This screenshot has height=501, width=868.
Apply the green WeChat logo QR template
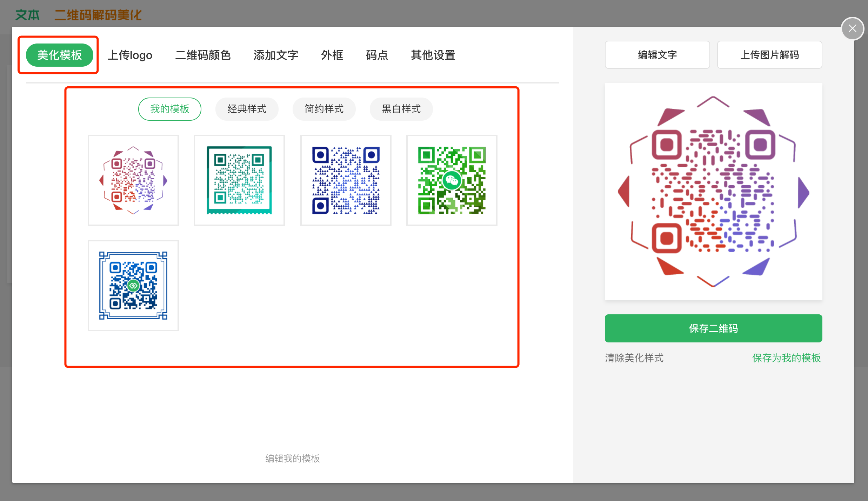pyautogui.click(x=452, y=180)
